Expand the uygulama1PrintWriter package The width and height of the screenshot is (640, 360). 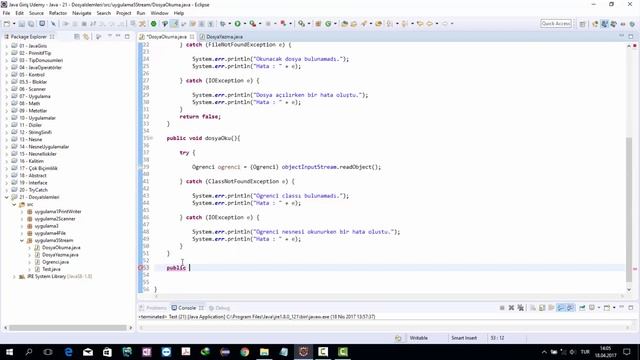(22, 211)
